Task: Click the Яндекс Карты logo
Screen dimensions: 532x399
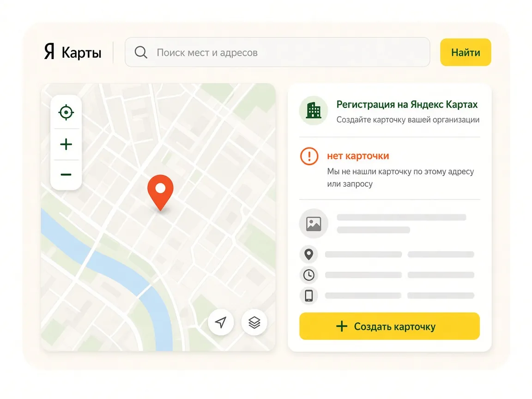Action: click(x=73, y=52)
